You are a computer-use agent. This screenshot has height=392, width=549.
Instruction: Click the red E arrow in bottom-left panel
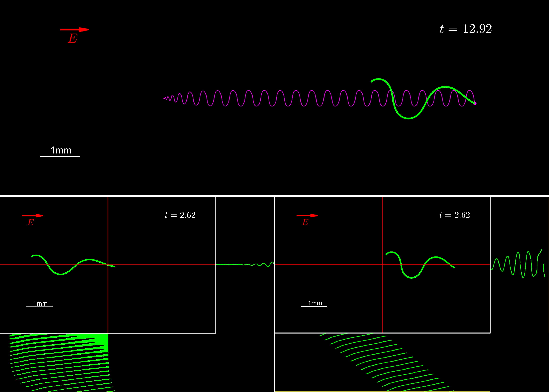coord(32,216)
